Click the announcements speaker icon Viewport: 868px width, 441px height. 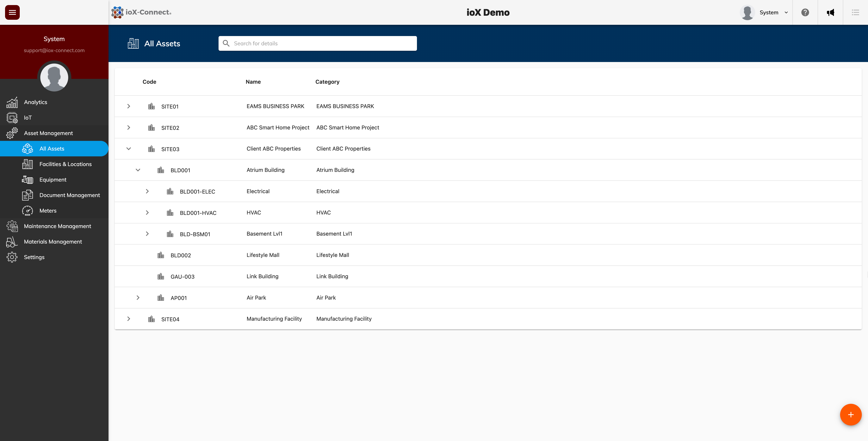[x=831, y=12]
